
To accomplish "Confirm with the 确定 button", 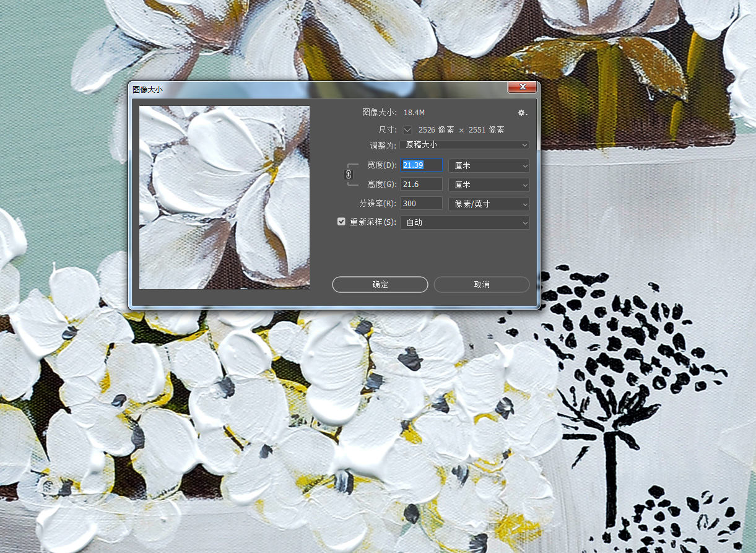I will (380, 284).
